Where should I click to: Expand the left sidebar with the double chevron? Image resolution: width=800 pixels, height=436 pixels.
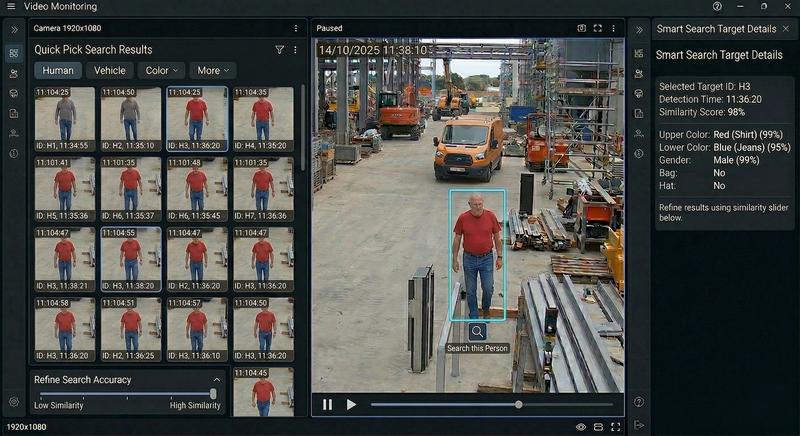coord(14,30)
